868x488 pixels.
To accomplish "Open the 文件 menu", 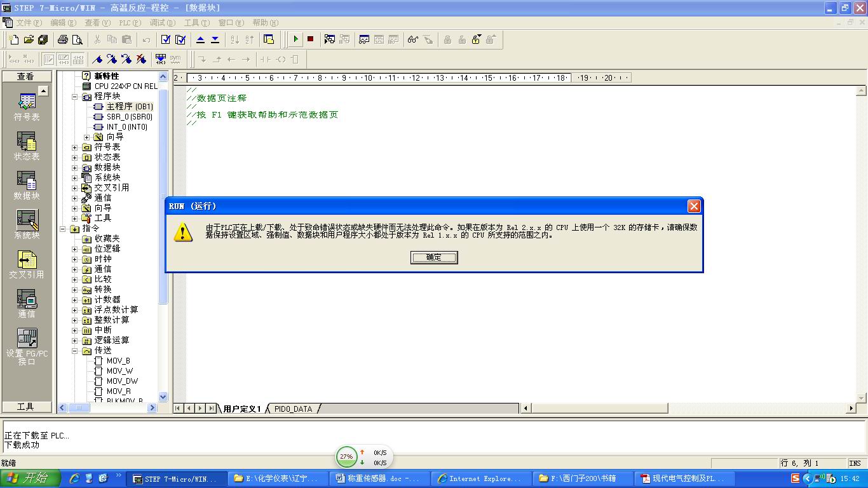I will (29, 23).
